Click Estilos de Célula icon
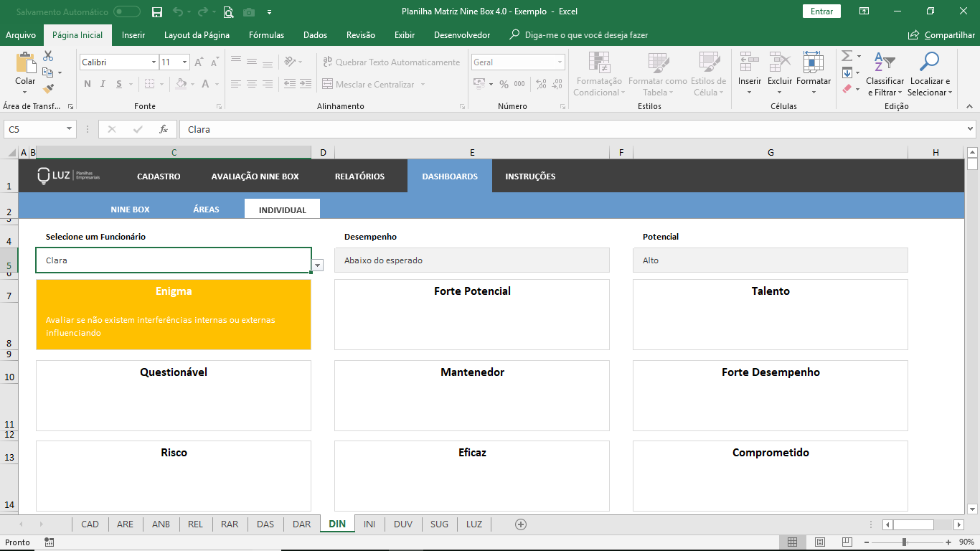The height and width of the screenshot is (551, 980). click(x=709, y=62)
